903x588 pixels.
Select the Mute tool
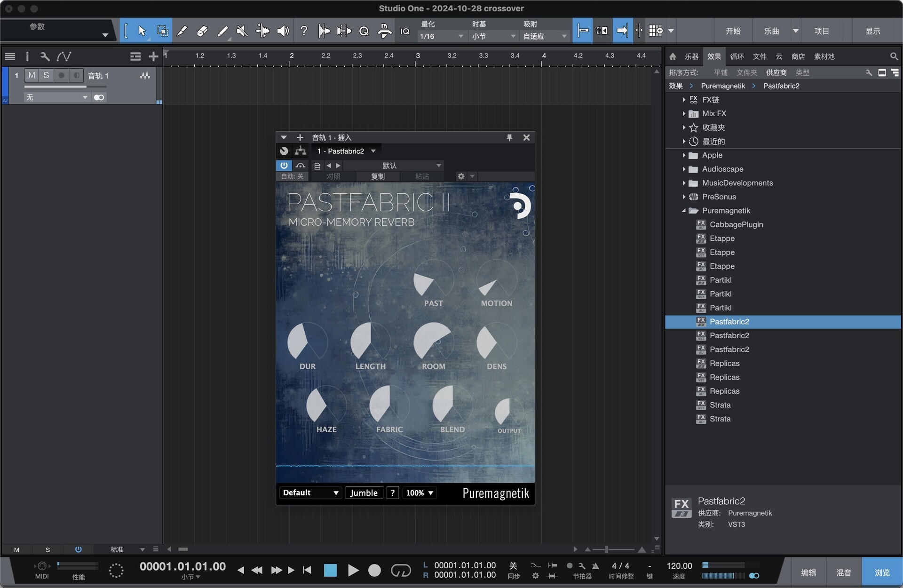coord(242,31)
